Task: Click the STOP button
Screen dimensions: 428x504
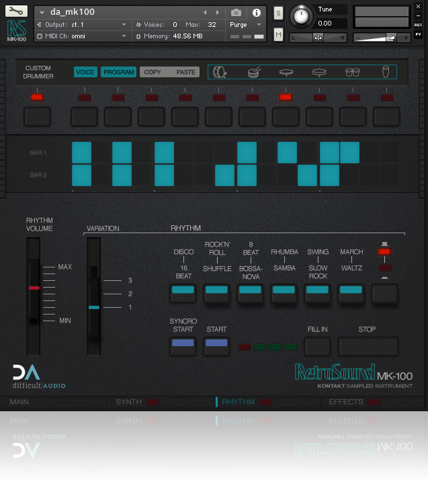Action: tap(369, 346)
